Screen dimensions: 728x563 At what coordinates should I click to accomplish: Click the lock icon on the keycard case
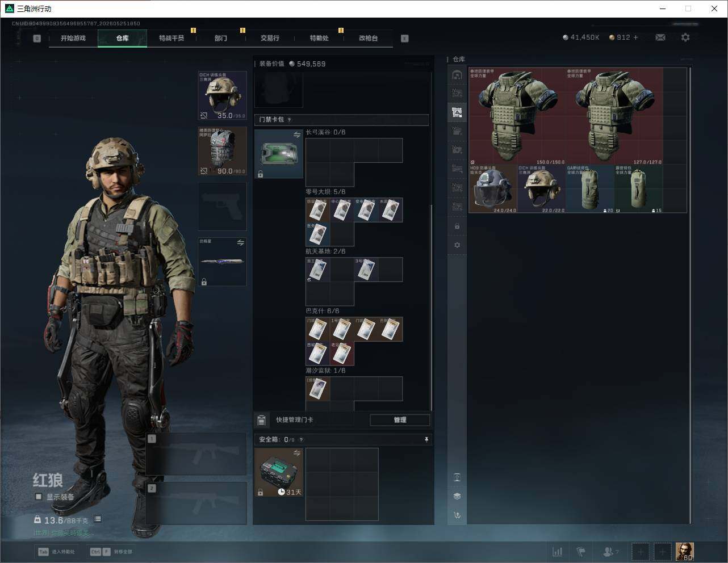click(260, 174)
